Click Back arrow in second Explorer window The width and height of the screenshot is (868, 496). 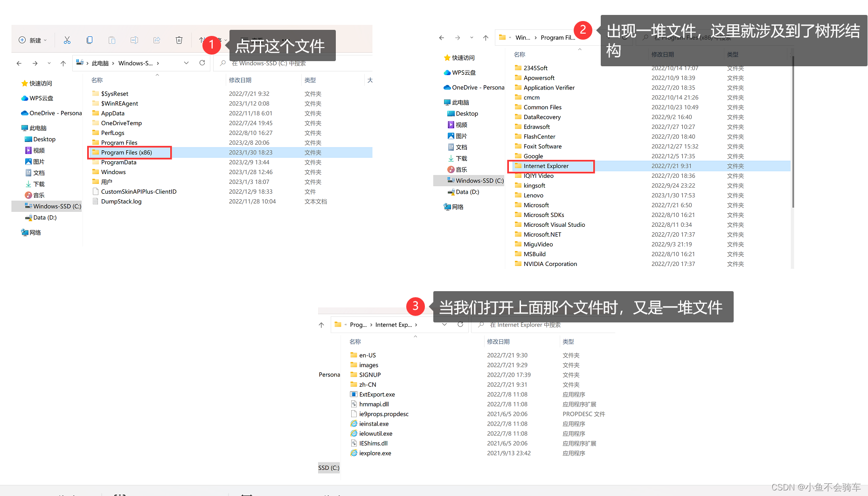click(x=442, y=38)
